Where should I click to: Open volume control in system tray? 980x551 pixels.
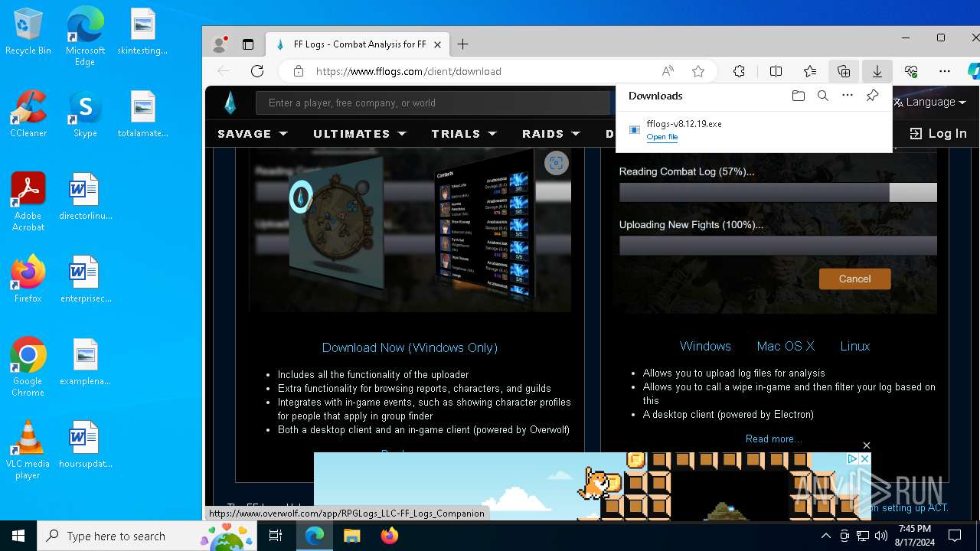tap(881, 536)
